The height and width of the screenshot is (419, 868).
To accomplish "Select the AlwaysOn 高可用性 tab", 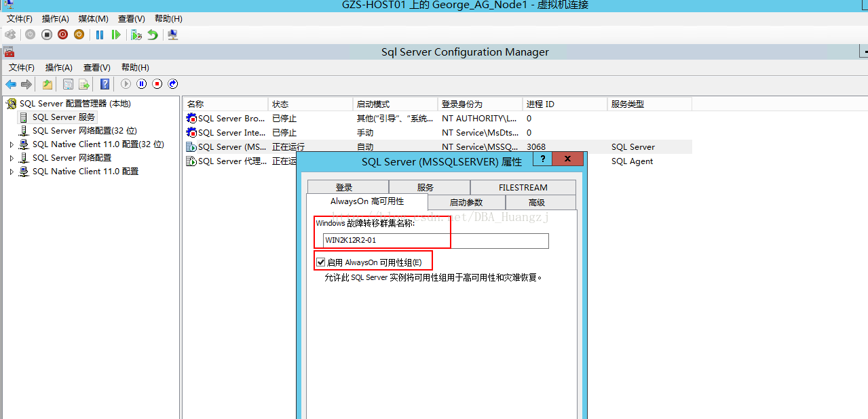I will tap(367, 202).
